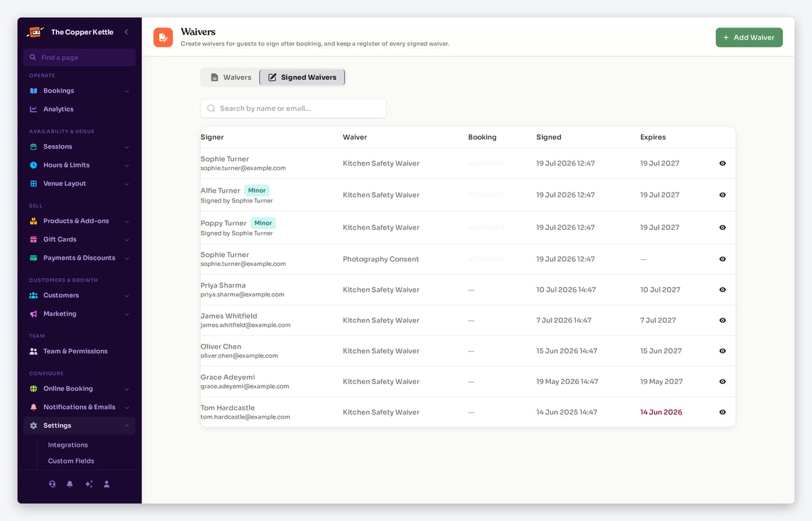
Task: Select the Signed Waivers tab
Action: 302,77
